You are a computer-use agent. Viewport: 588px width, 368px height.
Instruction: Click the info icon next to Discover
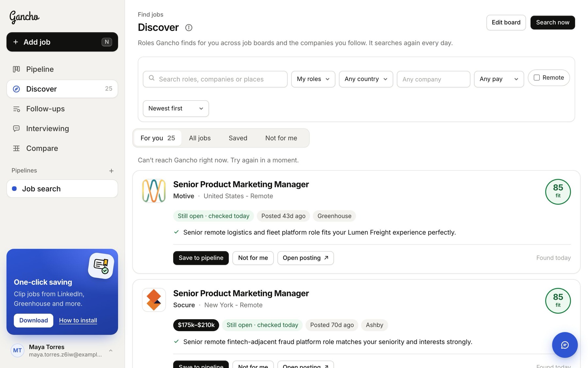pyautogui.click(x=188, y=27)
